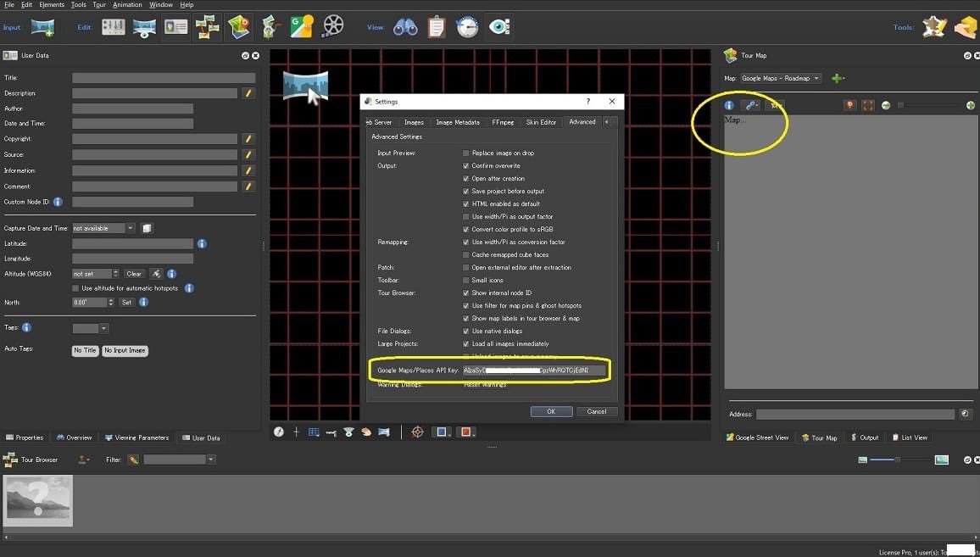Uncheck Open after creation

pos(465,178)
